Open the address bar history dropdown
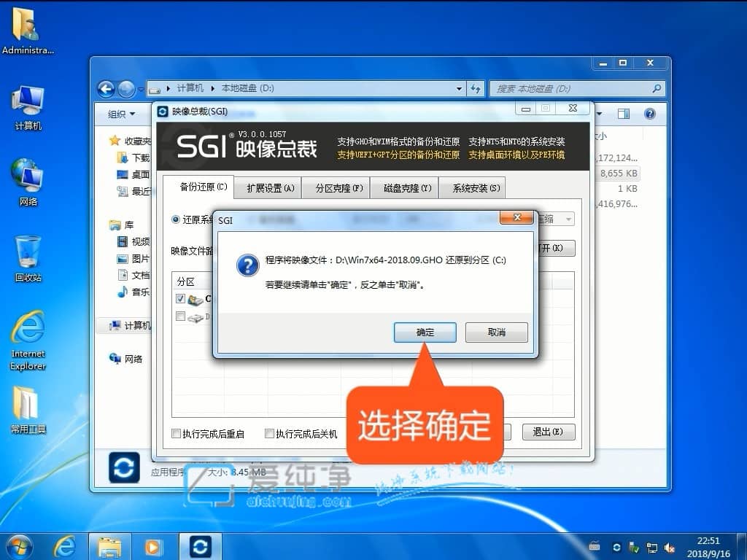Screen dimensions: 747x560 pyautogui.click(x=458, y=87)
